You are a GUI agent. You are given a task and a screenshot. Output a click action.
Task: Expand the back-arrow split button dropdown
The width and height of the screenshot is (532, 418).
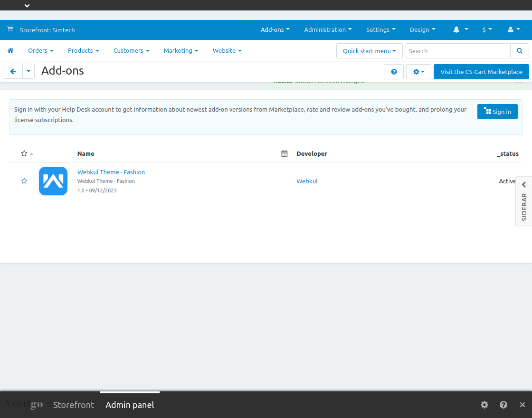[x=28, y=71]
